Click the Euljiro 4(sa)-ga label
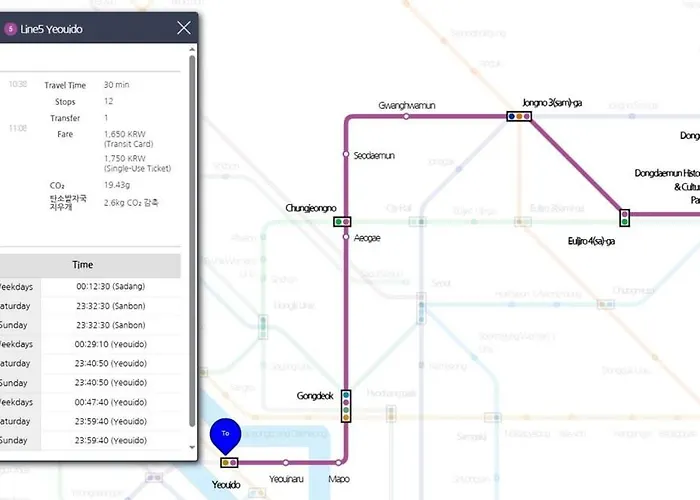 pos(591,241)
